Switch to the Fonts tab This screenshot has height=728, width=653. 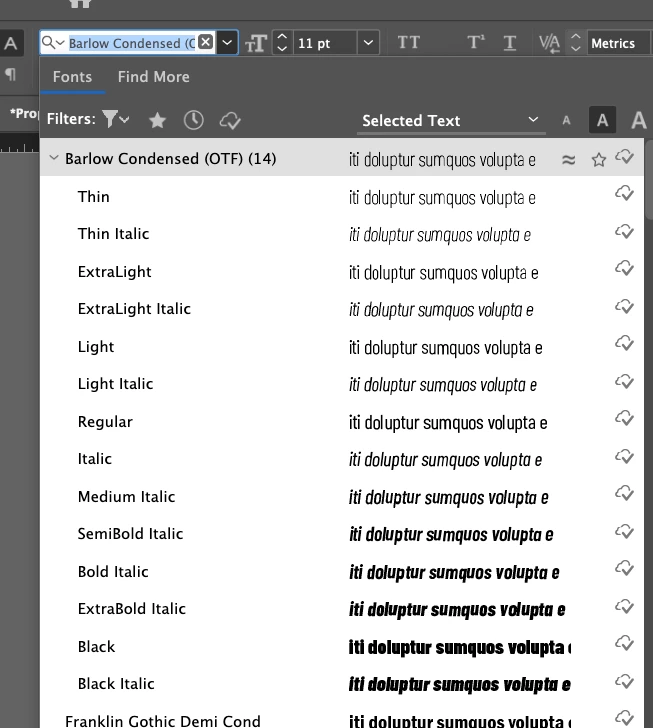pos(72,77)
